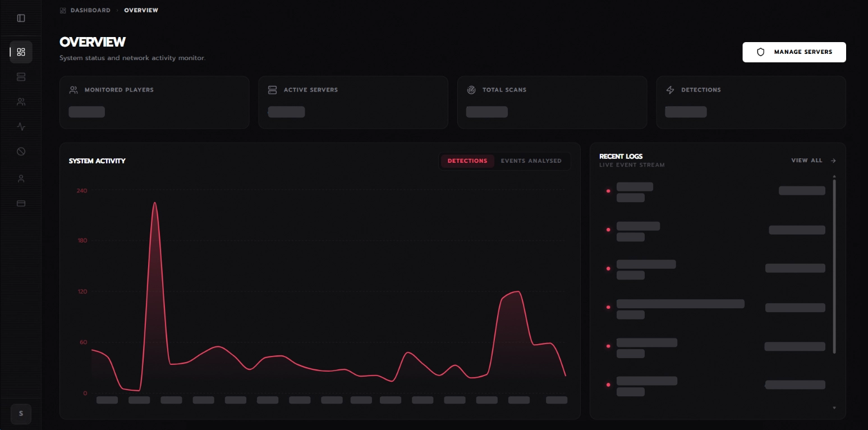Open the Dashboard grid icon in sidebar
The width and height of the screenshot is (868, 430).
point(21,52)
